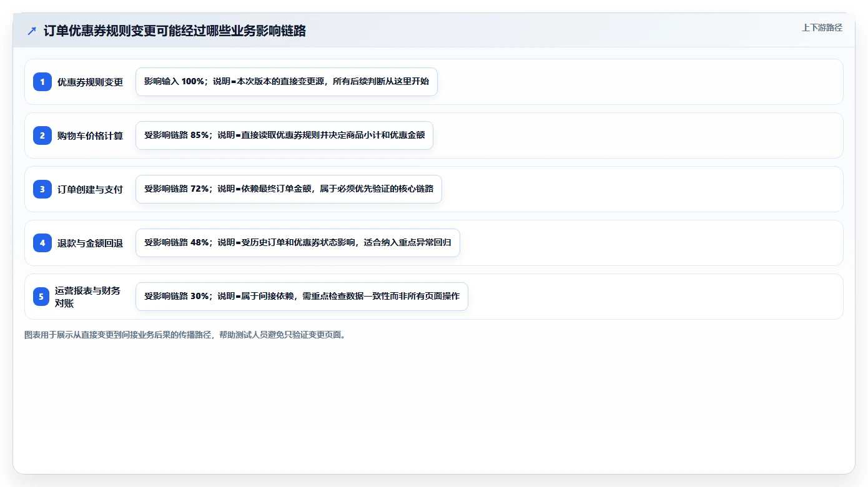
Task: Select step number 1 badge
Action: tap(42, 82)
